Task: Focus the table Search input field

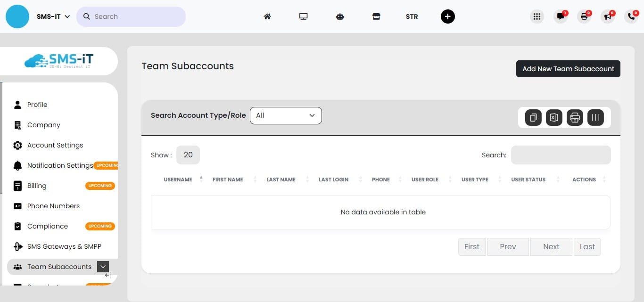Action: (561, 155)
